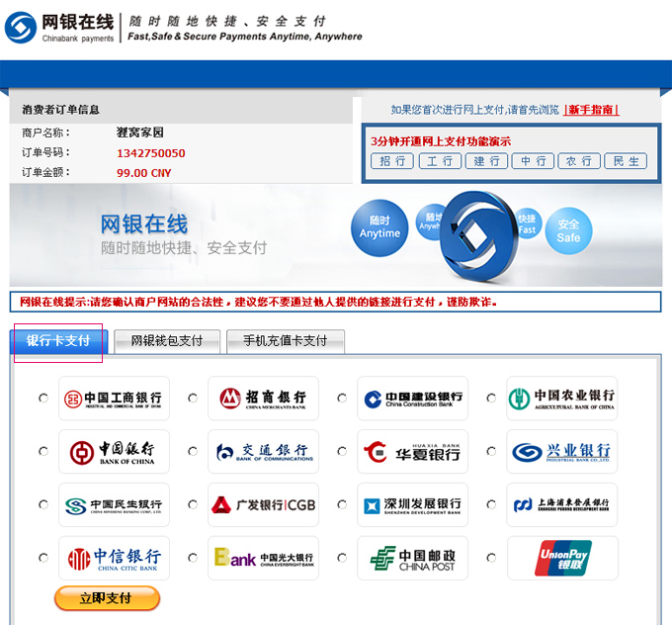672x625 pixels.
Task: Select the 中信银行 radio button
Action: pos(43,558)
